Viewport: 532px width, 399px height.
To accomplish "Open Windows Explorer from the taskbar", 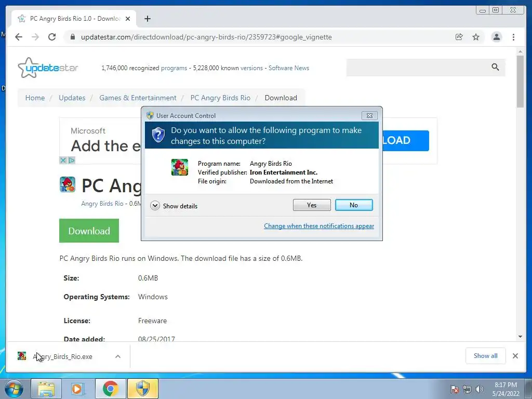I will pyautogui.click(x=46, y=389).
